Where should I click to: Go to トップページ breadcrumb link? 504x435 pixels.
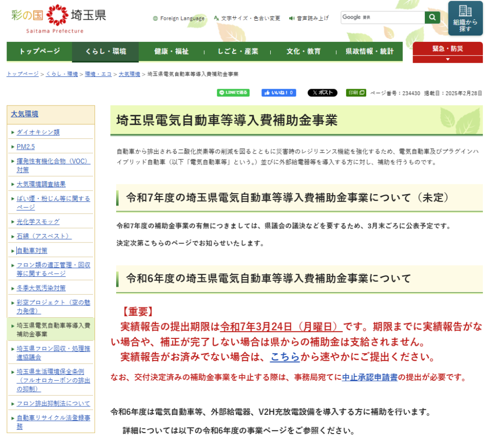coord(23,74)
